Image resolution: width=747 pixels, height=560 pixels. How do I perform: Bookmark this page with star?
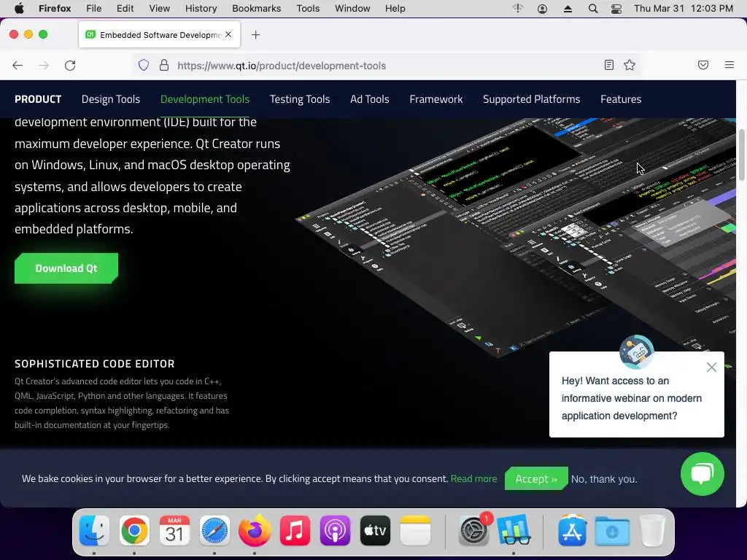(x=630, y=65)
